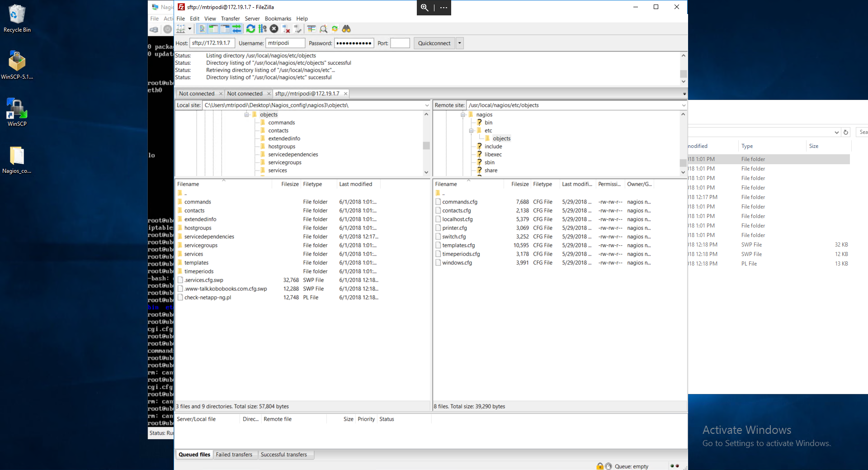Click the local tree vertical scrollbar thumb

pos(426,146)
